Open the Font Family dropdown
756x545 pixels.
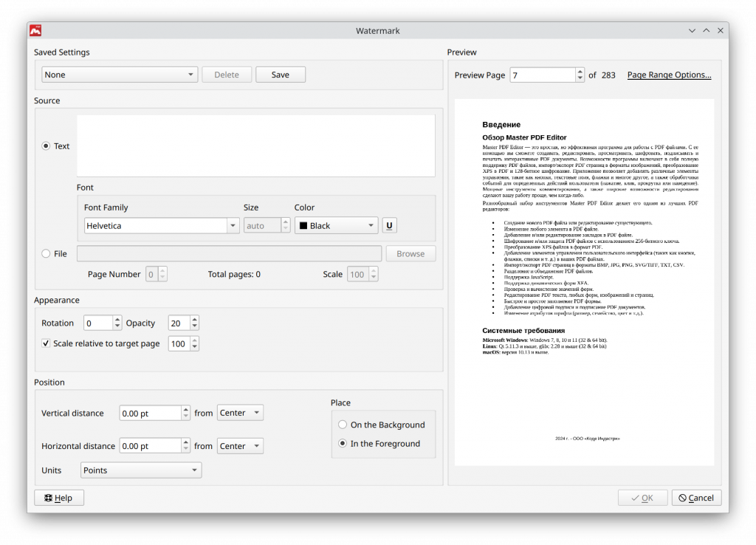[161, 224]
